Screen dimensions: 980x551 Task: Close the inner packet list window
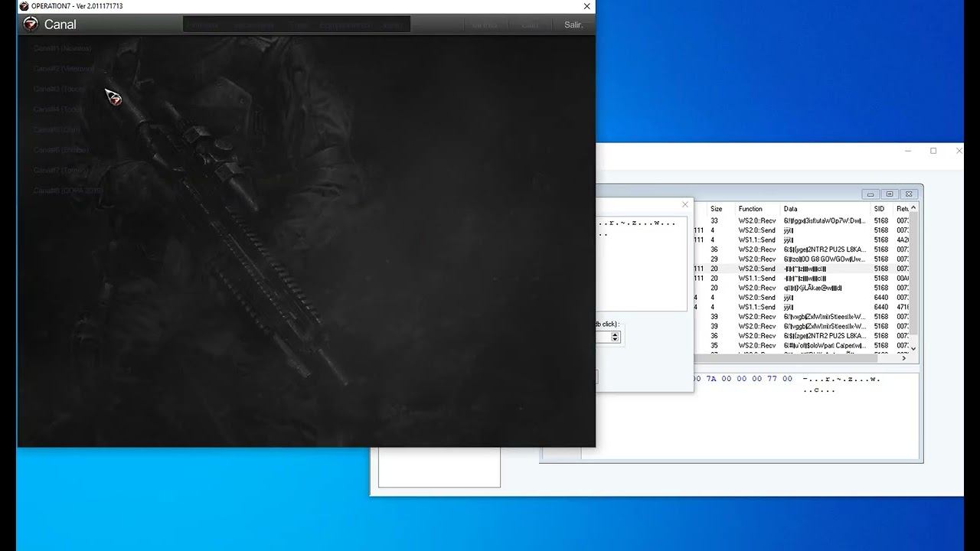pyautogui.click(x=908, y=194)
